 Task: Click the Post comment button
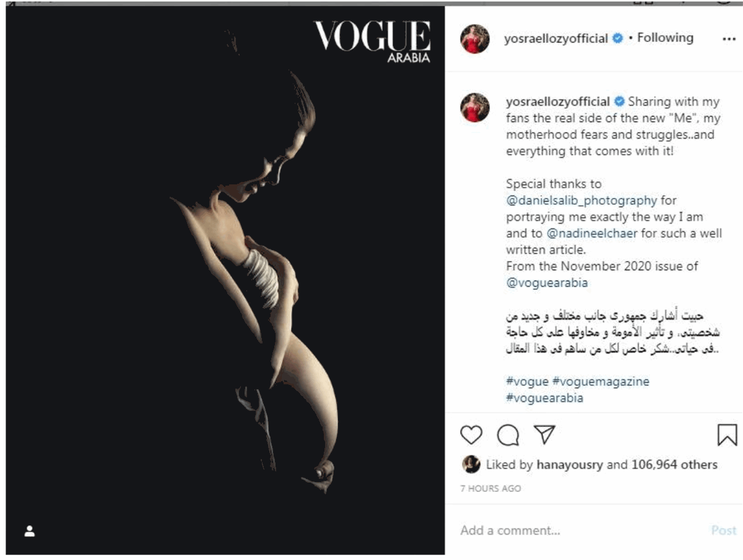tap(724, 530)
